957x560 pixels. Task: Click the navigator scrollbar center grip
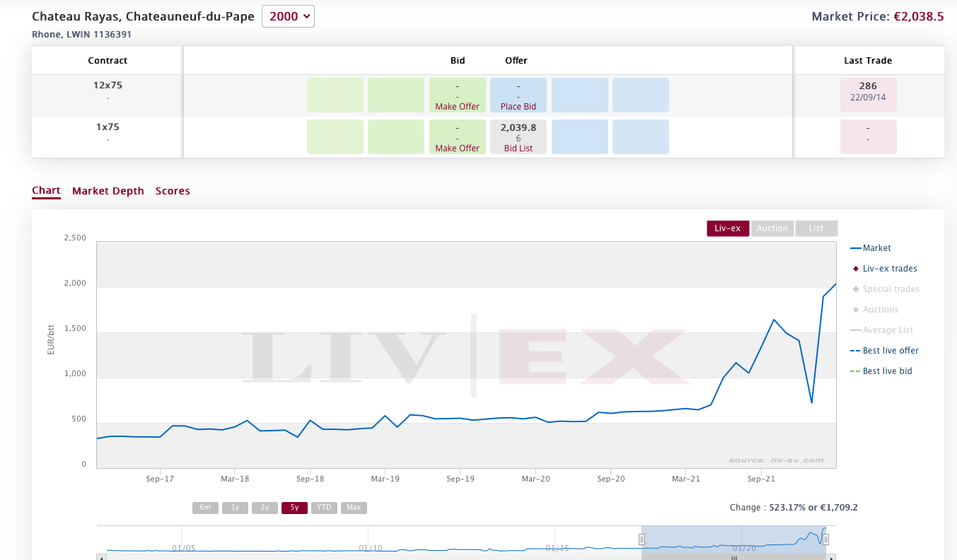(733, 557)
